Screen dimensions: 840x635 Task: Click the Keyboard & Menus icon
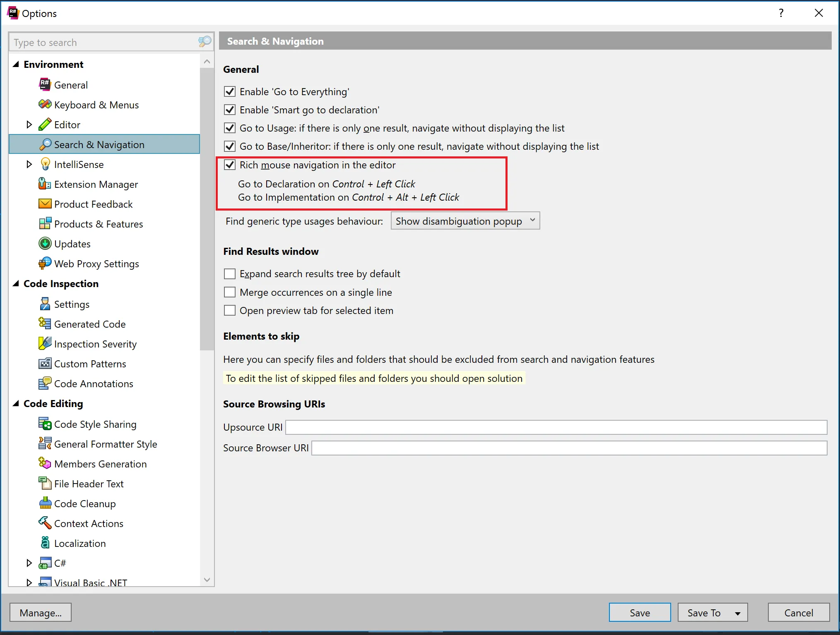click(x=45, y=105)
